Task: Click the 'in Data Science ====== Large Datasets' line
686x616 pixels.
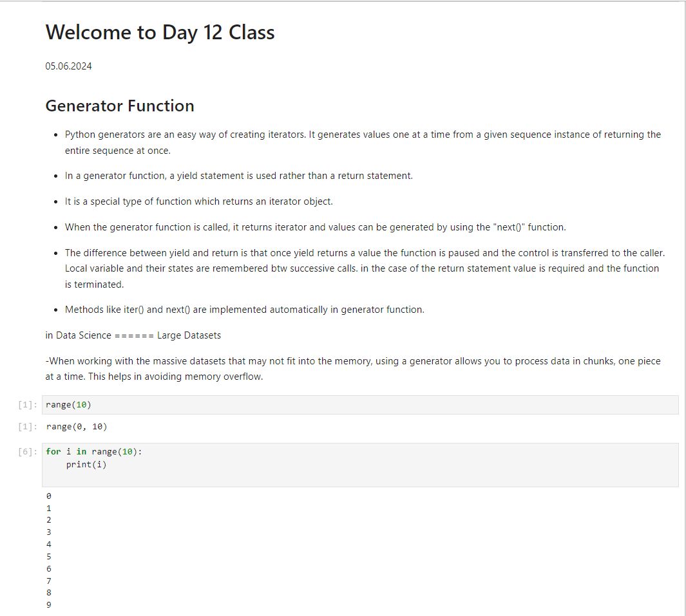Action: click(x=133, y=335)
